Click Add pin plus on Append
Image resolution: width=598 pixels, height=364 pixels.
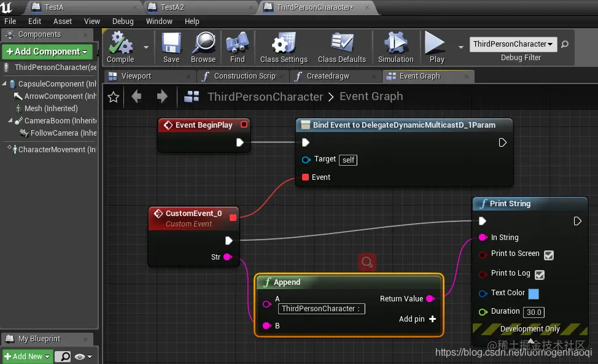click(x=432, y=319)
